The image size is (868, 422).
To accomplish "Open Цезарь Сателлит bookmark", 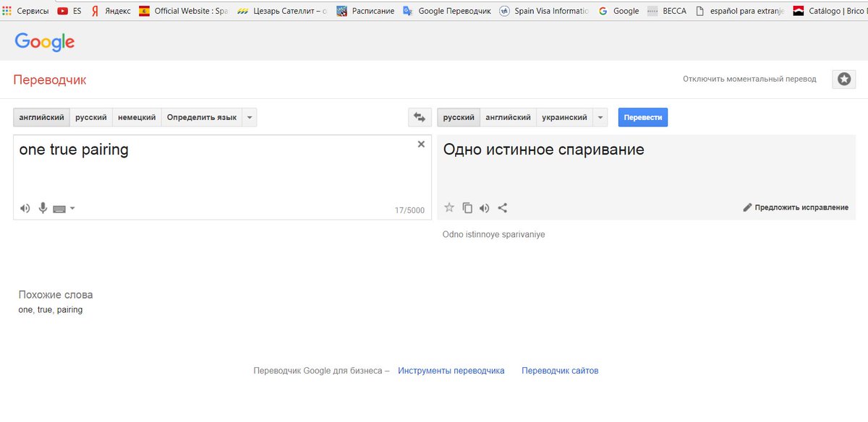I will click(282, 11).
